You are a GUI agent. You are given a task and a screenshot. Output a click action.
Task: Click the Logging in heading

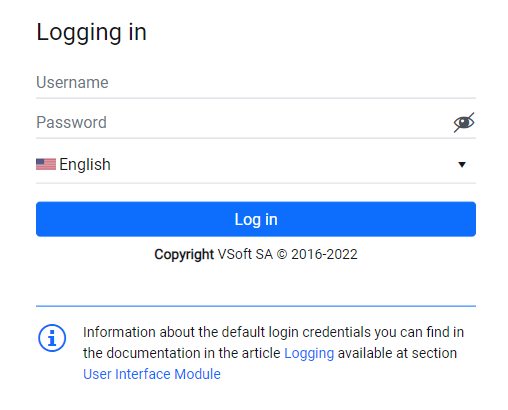(x=91, y=33)
